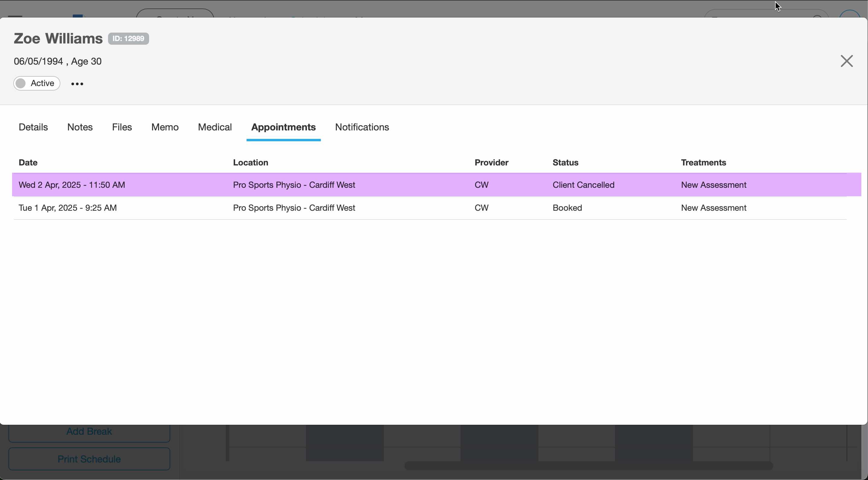Screen dimensions: 868x480
Task: Select the Tue 1 Apr, 2025 - 9:25 AM appointment
Action: point(429,208)
